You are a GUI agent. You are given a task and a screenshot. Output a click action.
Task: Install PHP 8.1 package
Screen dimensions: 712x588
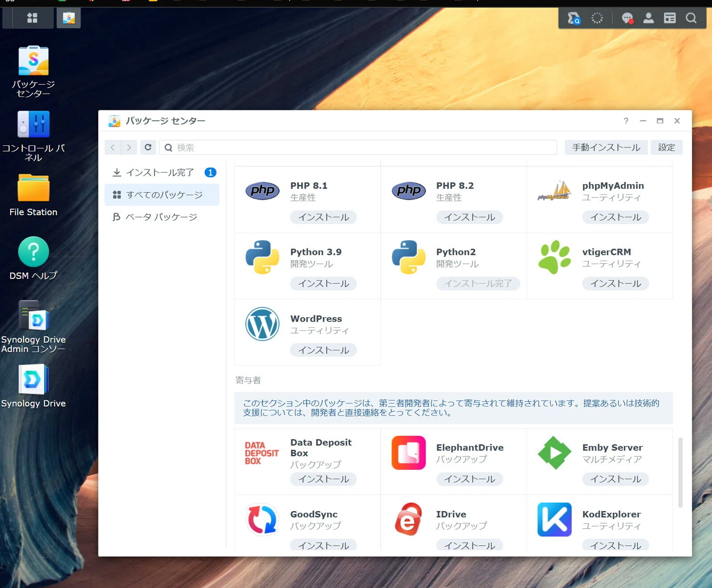pos(324,217)
